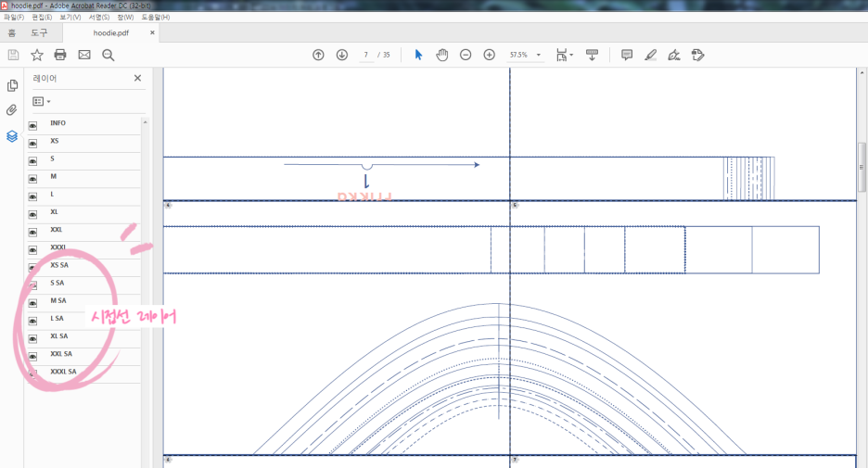Click the page number input field
The height and width of the screenshot is (468, 868).
366,55
